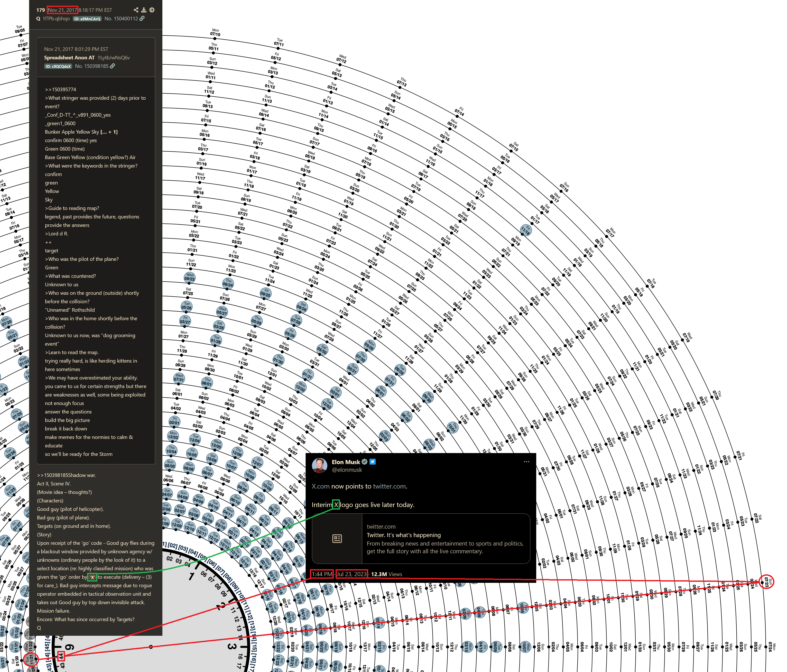Click the '8:18:17 PM EST' post time
Screen dimensions: 787x672
click(95, 10)
